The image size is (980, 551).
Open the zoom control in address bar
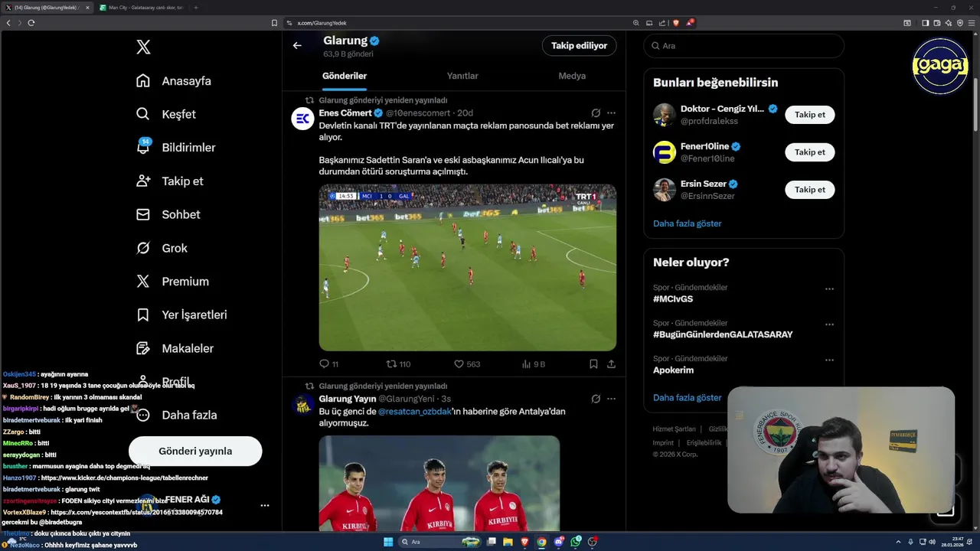click(x=635, y=23)
